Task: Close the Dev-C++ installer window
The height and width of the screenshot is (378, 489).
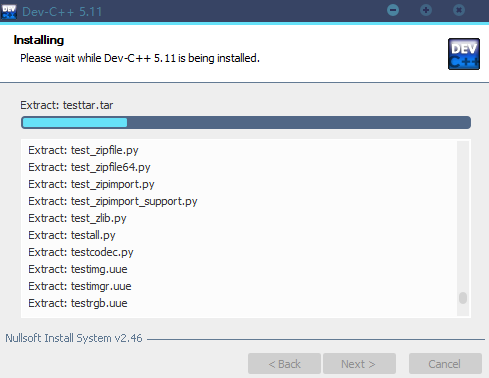Action: (x=459, y=10)
